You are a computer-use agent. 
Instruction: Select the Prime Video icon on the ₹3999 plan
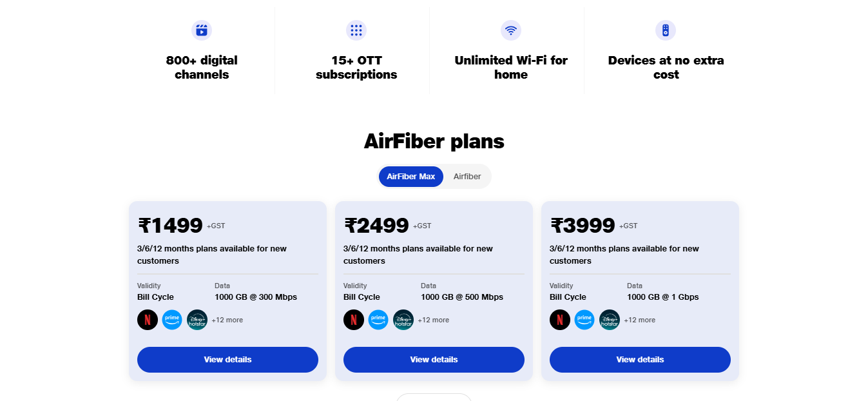click(x=584, y=320)
